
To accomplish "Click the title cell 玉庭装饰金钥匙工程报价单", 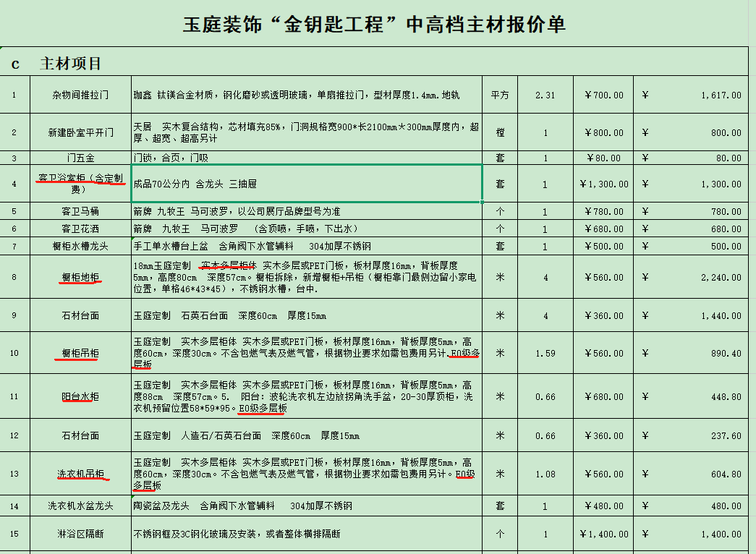I will pyautogui.click(x=374, y=25).
